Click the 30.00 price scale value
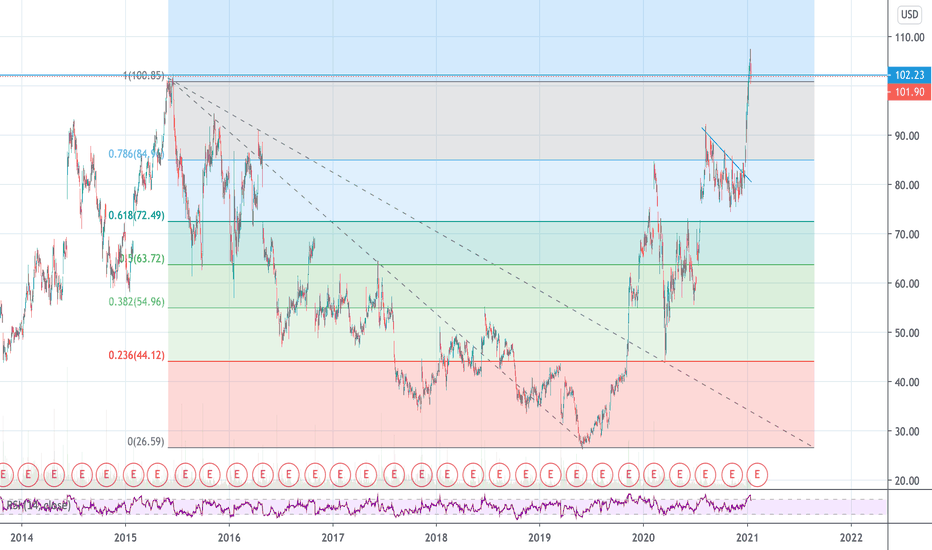Image resolution: width=932 pixels, height=550 pixels. (907, 431)
